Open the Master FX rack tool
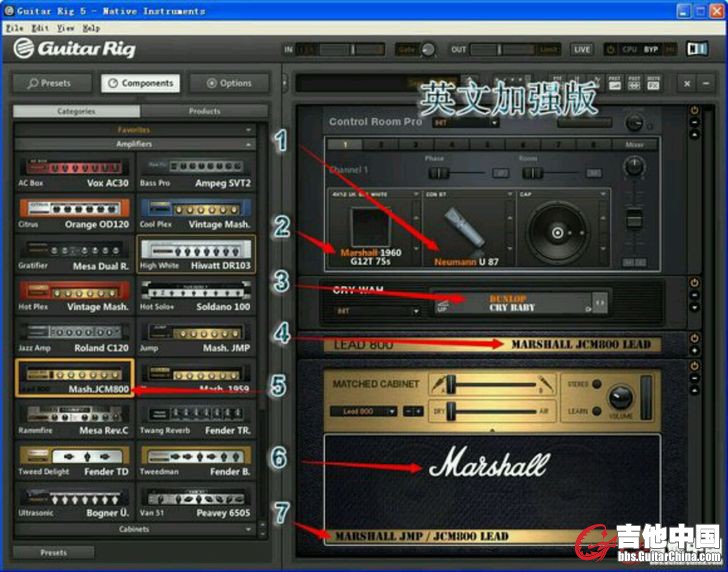 point(653,83)
